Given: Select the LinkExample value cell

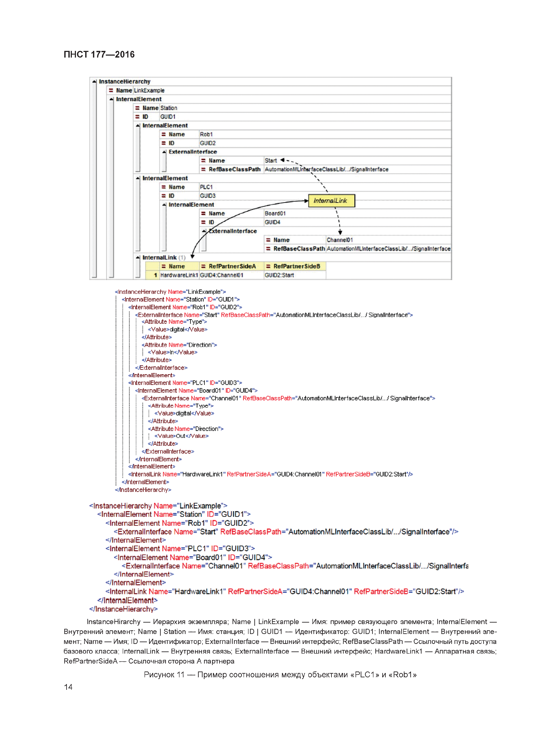Looking at the screenshot, I should 292,90.
